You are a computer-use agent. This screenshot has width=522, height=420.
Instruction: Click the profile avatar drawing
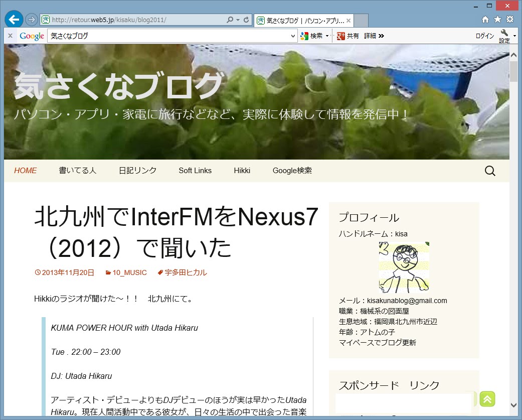pyautogui.click(x=404, y=267)
